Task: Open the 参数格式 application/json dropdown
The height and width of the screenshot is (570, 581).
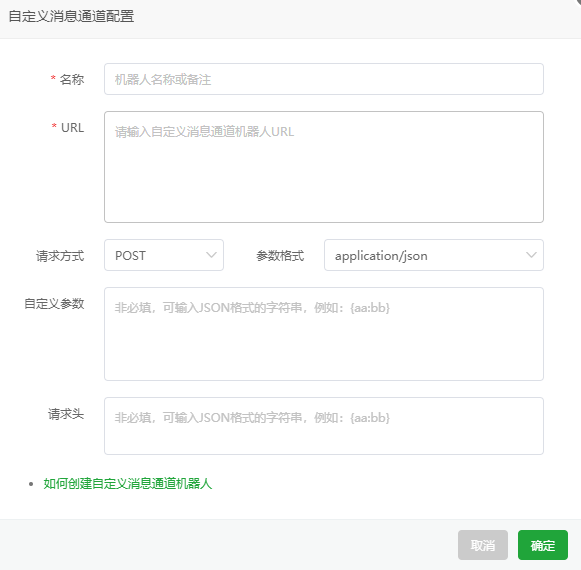Action: [434, 255]
